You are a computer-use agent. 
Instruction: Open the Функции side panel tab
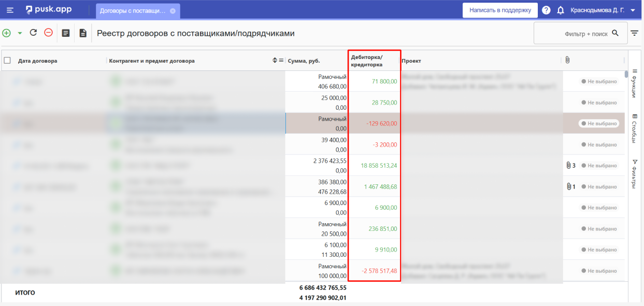[635, 83]
